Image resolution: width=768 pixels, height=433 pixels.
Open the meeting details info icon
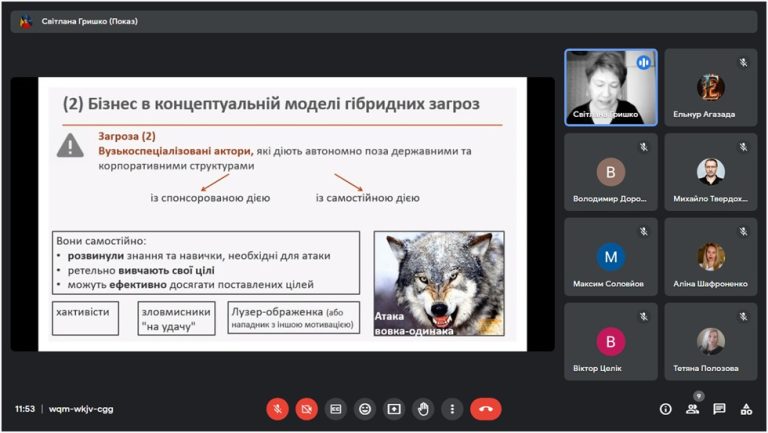(666, 409)
